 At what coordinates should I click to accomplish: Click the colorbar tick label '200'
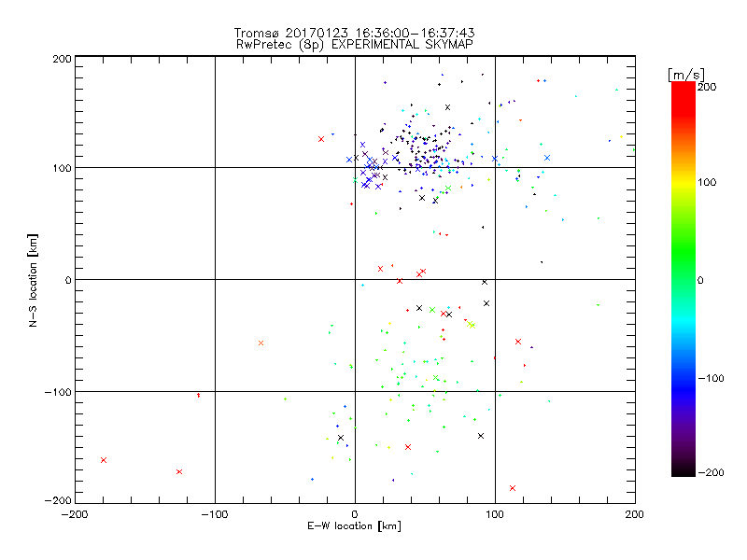click(707, 87)
